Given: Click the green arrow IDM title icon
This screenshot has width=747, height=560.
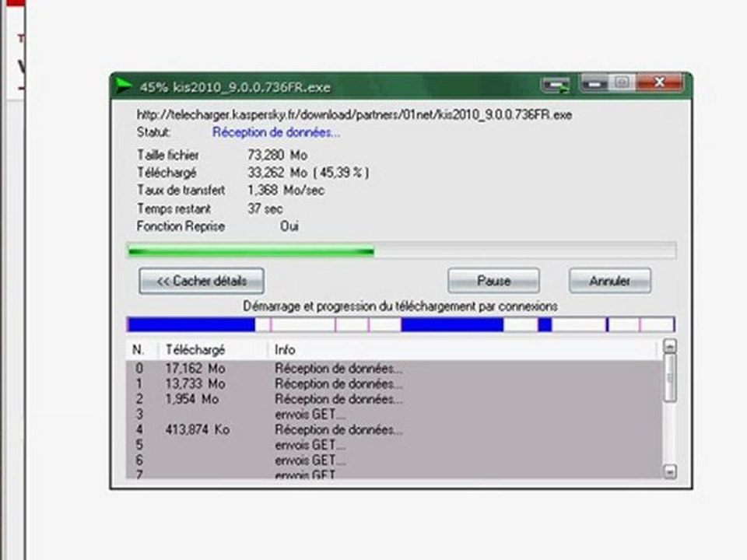Looking at the screenshot, I should coord(124,86).
